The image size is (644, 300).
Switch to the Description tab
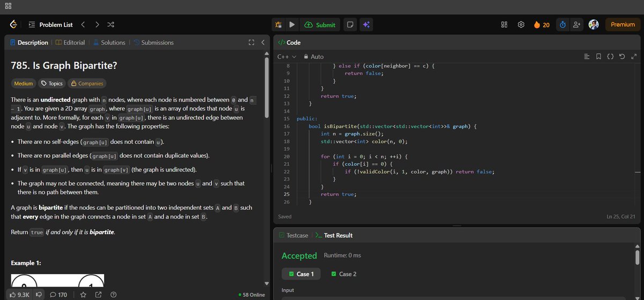click(x=28, y=42)
